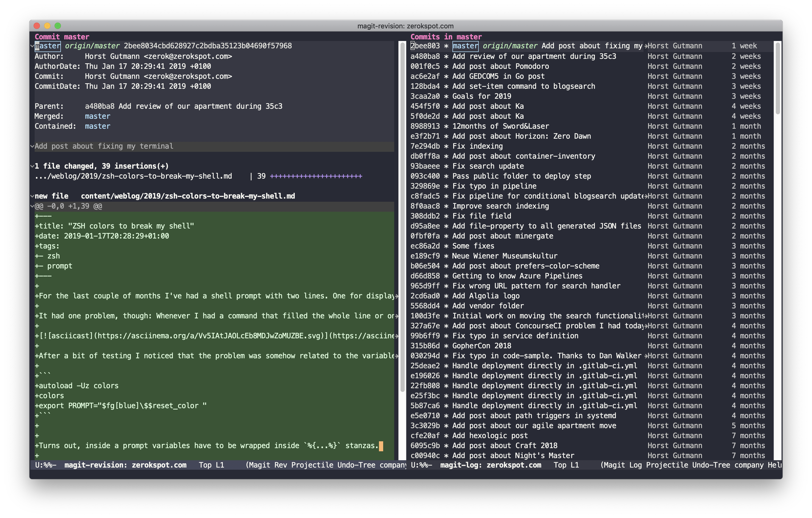Collapse the commit header section chevron beside master
The height and width of the screenshot is (518, 812).
tap(32, 46)
